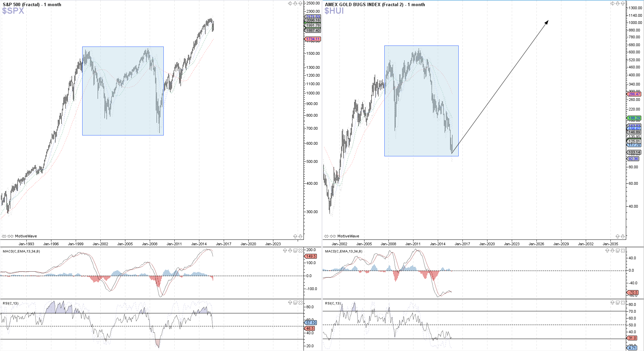Maximize the HUI MACD panel
This screenshot has height=351, width=644.
(618, 250)
